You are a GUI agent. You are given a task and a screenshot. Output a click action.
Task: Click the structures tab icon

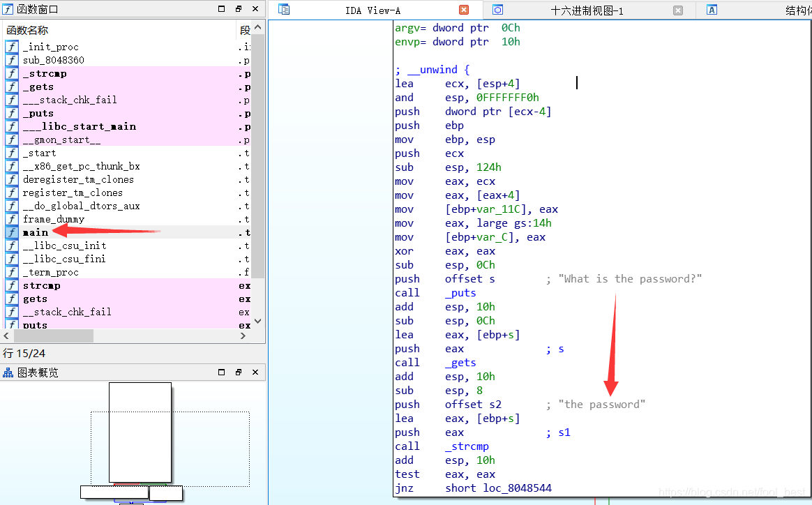click(712, 9)
